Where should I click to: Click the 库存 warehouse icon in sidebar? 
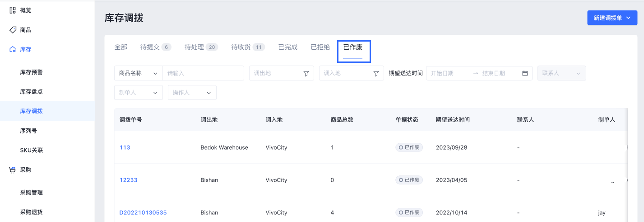coord(13,49)
